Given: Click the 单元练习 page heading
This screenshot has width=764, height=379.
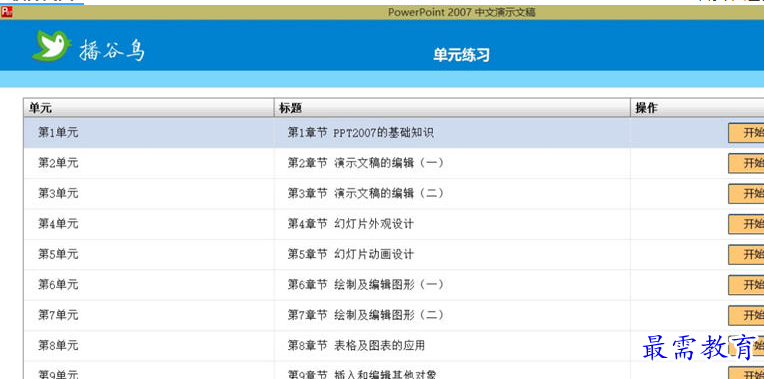Looking at the screenshot, I should point(461,55).
